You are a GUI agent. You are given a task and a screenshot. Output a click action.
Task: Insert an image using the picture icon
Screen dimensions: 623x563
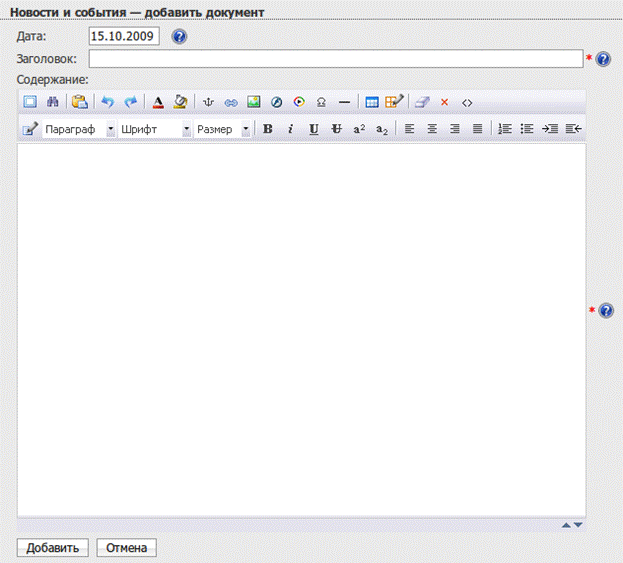(x=253, y=102)
